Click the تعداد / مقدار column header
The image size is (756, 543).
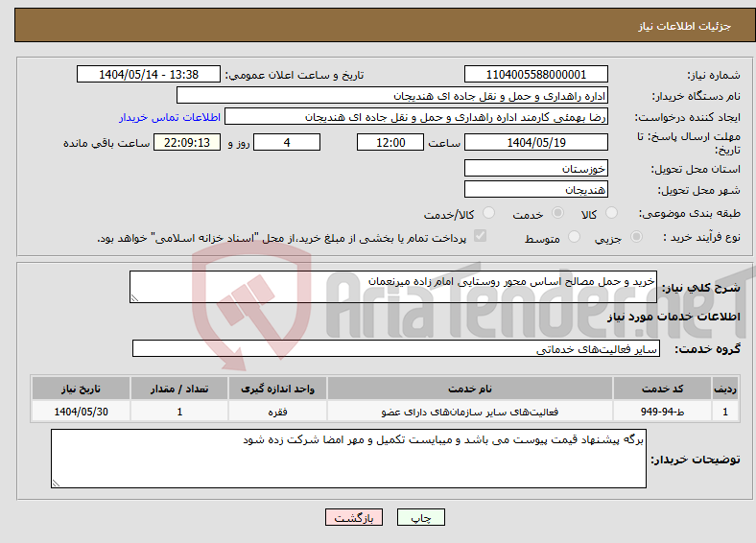(x=179, y=389)
